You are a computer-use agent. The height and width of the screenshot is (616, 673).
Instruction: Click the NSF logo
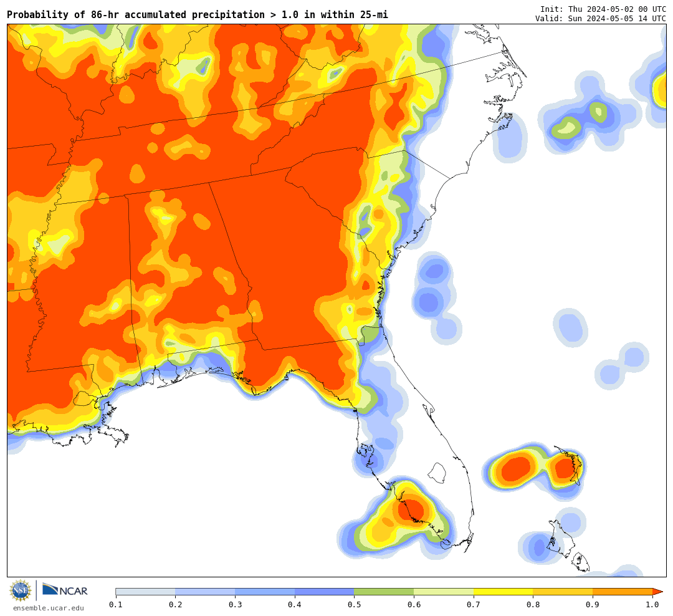point(21,590)
